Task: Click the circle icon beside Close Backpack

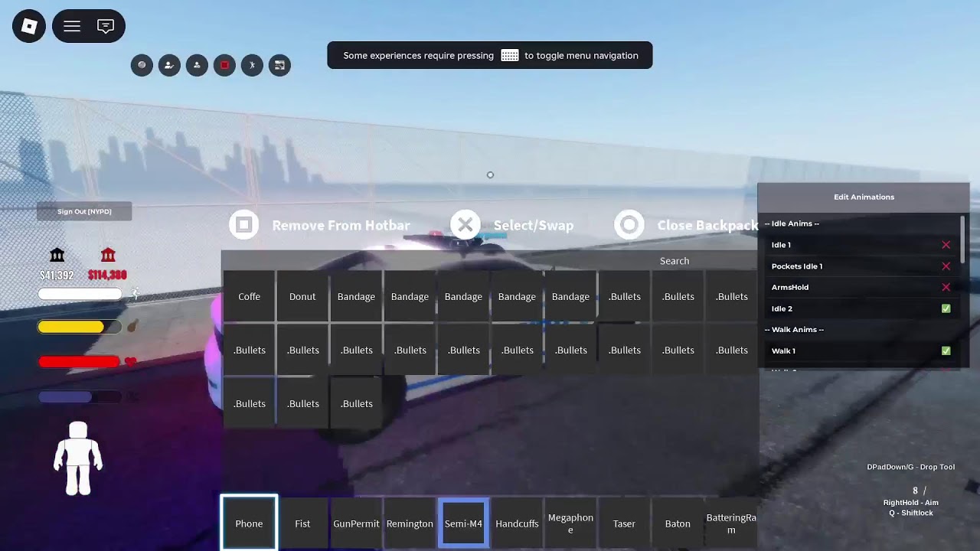Action: pos(629,225)
